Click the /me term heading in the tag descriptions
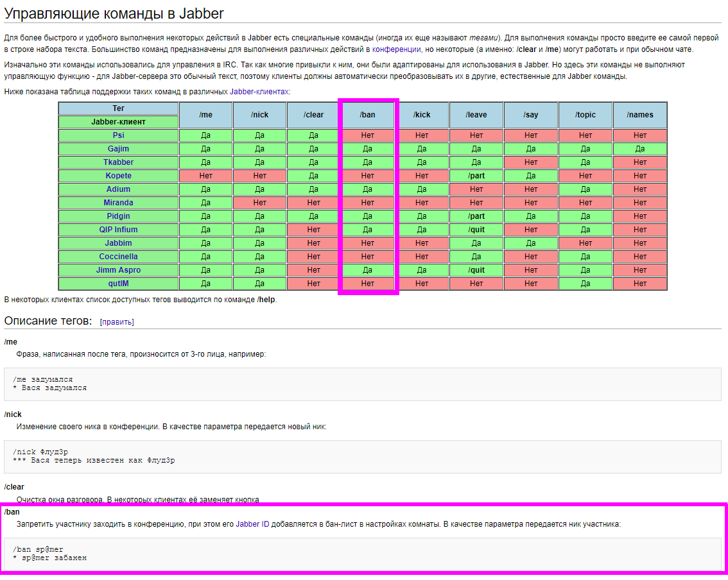 (x=11, y=342)
